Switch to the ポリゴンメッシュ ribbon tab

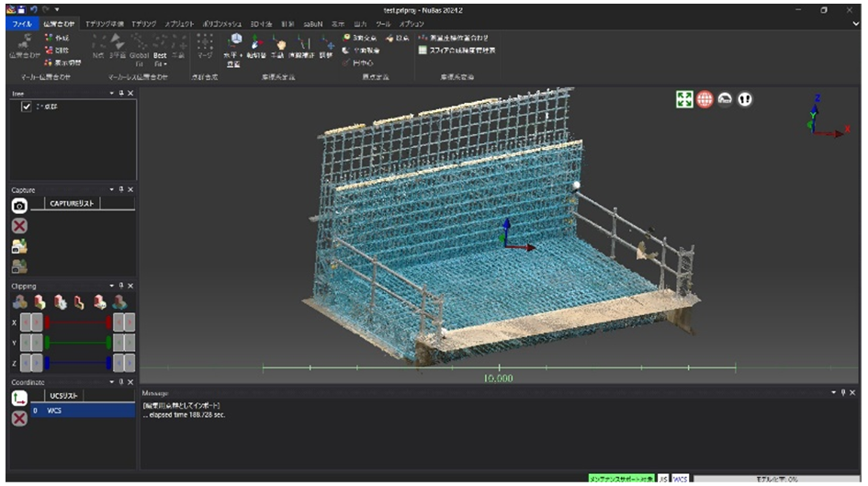[222, 23]
